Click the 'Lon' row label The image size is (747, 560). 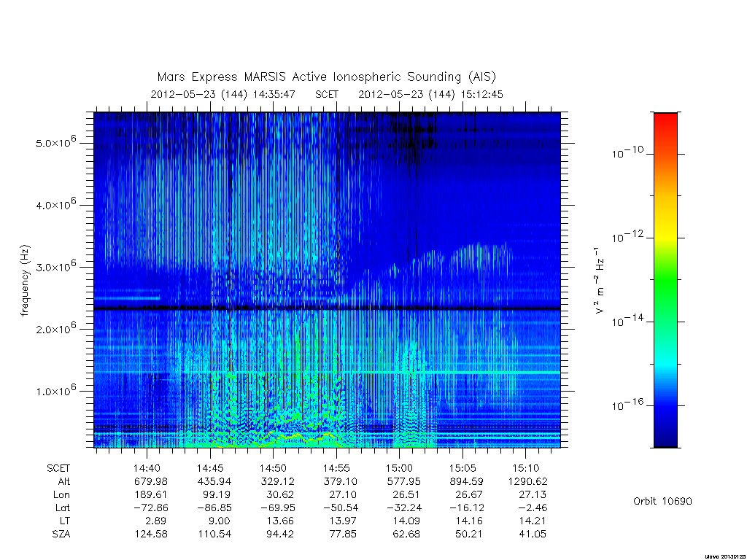(61, 495)
